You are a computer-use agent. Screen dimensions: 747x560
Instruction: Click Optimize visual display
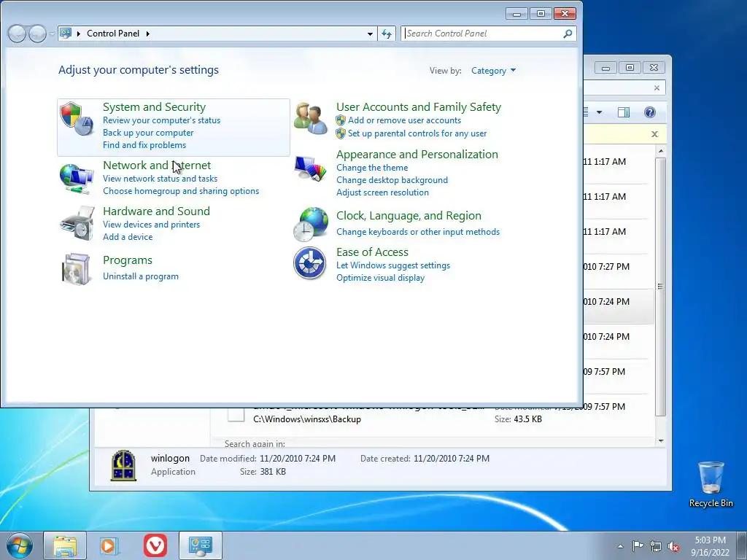point(380,278)
